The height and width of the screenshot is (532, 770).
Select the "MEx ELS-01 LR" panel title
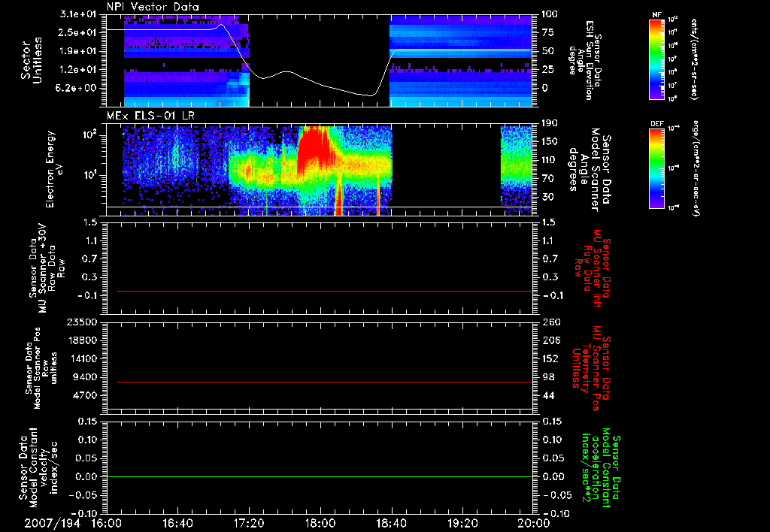(x=150, y=116)
